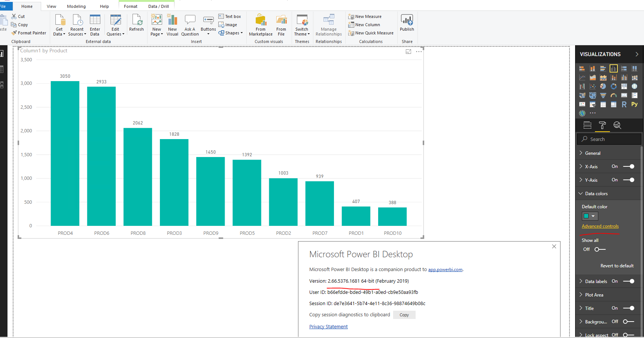The height and width of the screenshot is (338, 644).
Task: Switch to the View ribbon tab
Action: point(51,6)
